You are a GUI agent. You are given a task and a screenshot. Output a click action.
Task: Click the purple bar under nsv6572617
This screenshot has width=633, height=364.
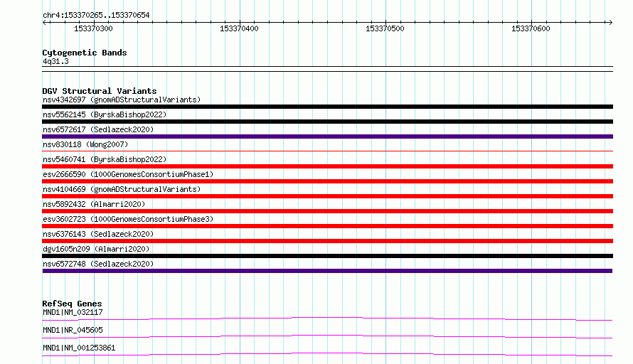(327, 136)
